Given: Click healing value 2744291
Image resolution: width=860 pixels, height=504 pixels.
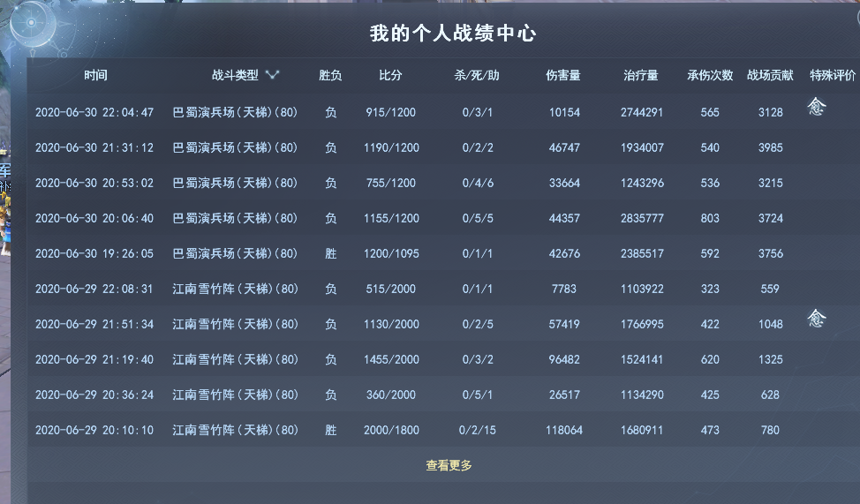Looking at the screenshot, I should [x=642, y=112].
